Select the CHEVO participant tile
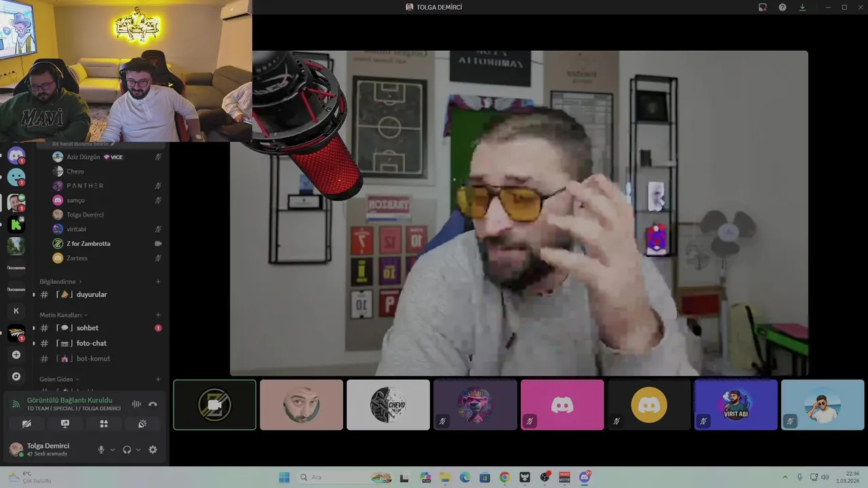Image resolution: width=868 pixels, height=488 pixels. coord(388,405)
